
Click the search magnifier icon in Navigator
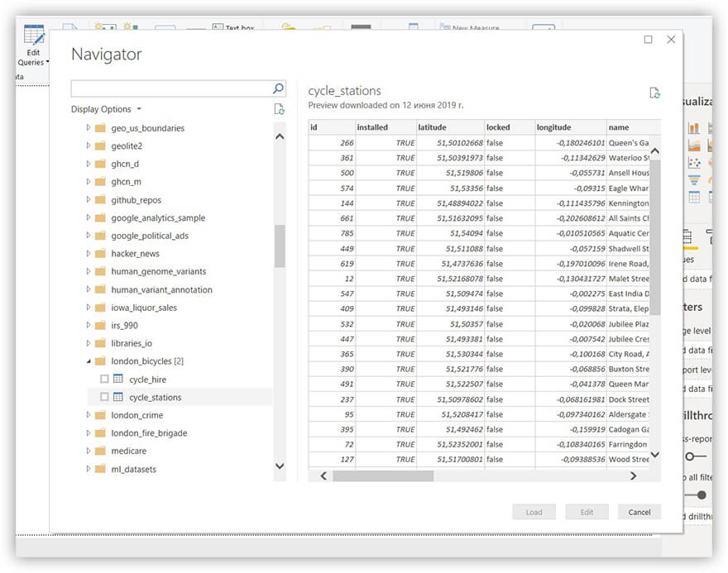pos(279,88)
